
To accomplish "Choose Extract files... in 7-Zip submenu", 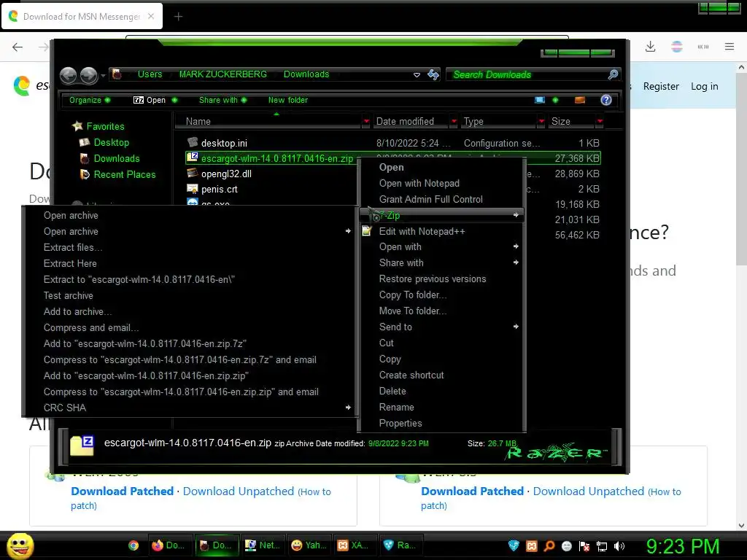I will tap(189, 248).
